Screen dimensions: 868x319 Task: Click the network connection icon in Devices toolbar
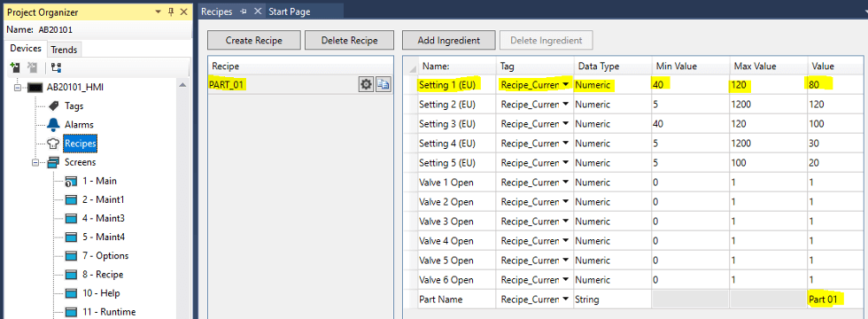[x=56, y=67]
